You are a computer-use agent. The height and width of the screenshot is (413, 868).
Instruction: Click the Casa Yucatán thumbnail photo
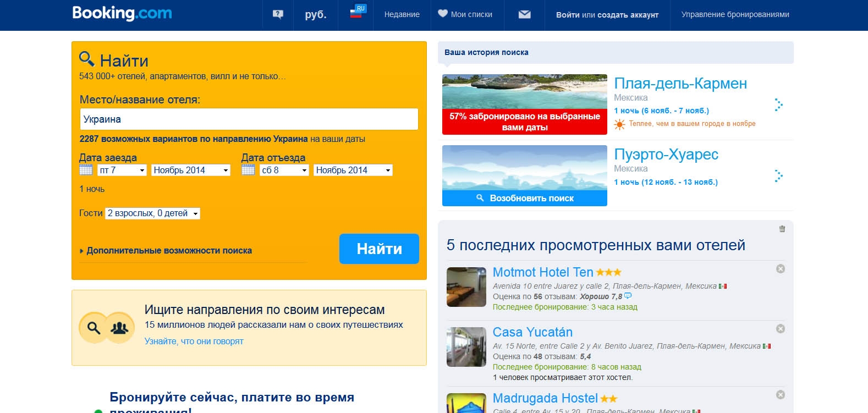click(466, 347)
